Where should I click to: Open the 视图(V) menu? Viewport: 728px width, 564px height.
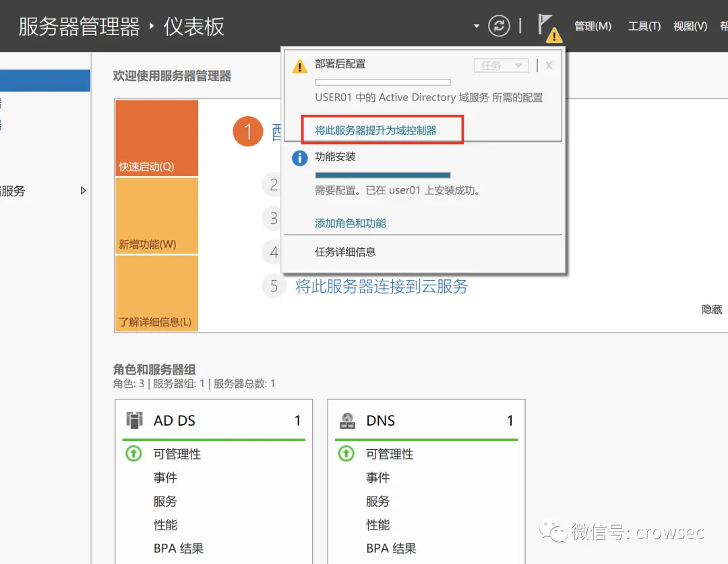tap(690, 26)
